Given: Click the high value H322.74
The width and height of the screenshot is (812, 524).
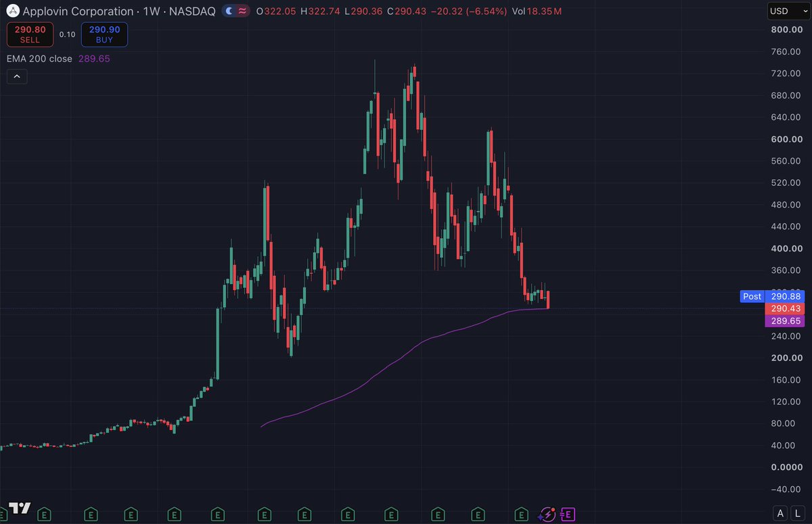Looking at the screenshot, I should point(321,11).
